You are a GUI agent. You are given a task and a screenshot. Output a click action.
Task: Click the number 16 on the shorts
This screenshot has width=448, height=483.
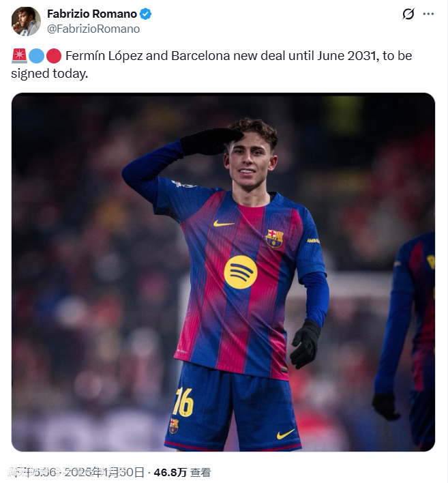pos(183,402)
